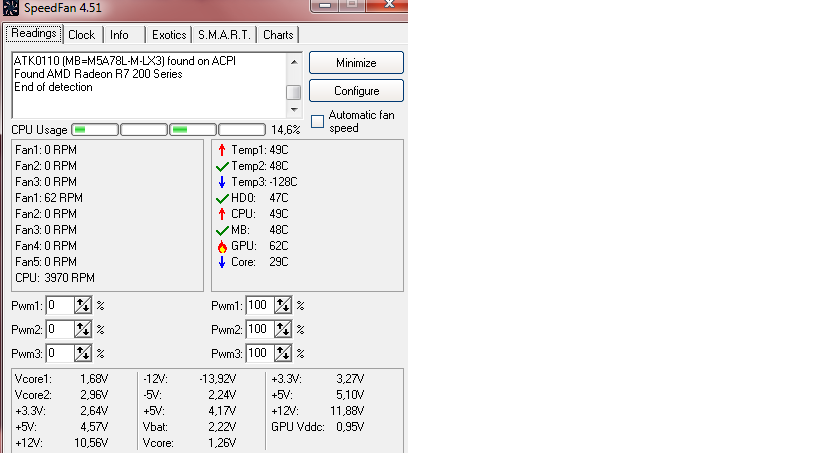Click the right Pwm3 field showing 100
This screenshot has width=816, height=460.
(x=260, y=353)
